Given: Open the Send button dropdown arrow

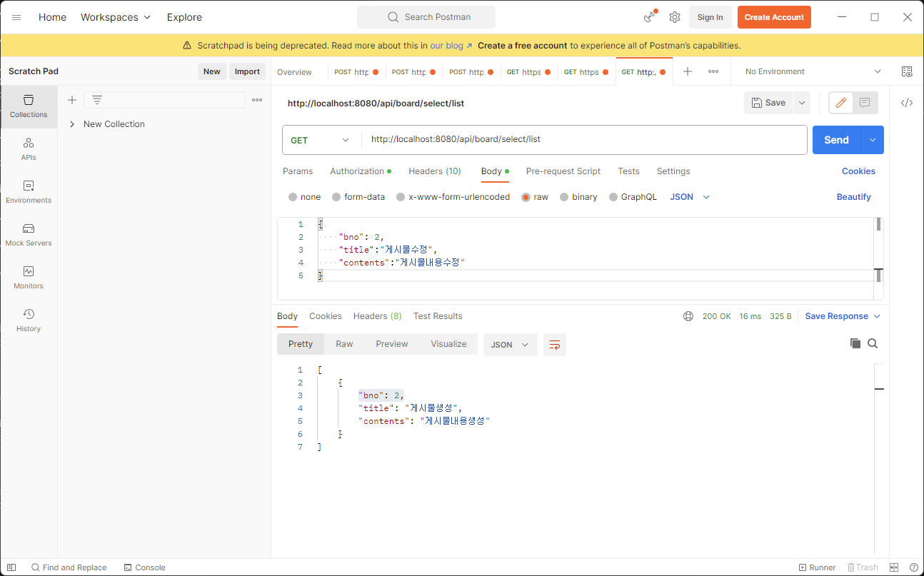Looking at the screenshot, I should coord(873,140).
